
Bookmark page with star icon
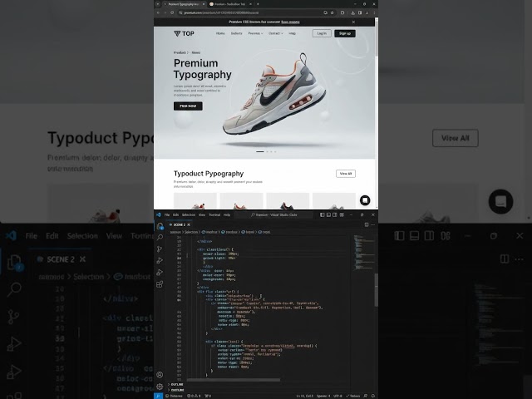coord(332,12)
